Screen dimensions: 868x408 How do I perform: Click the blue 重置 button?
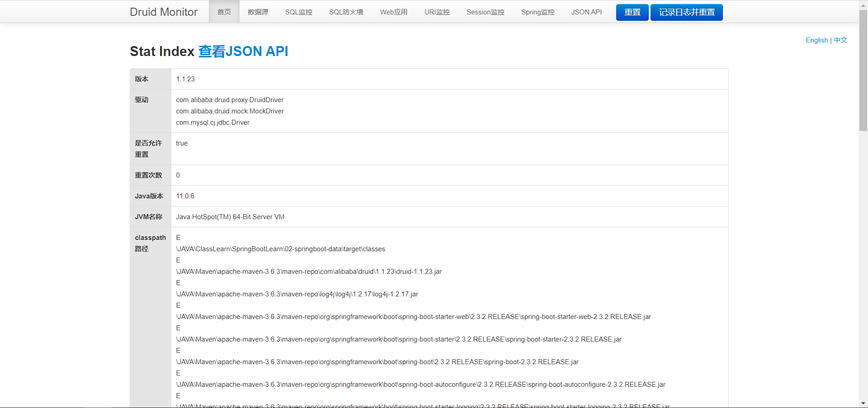tap(632, 12)
